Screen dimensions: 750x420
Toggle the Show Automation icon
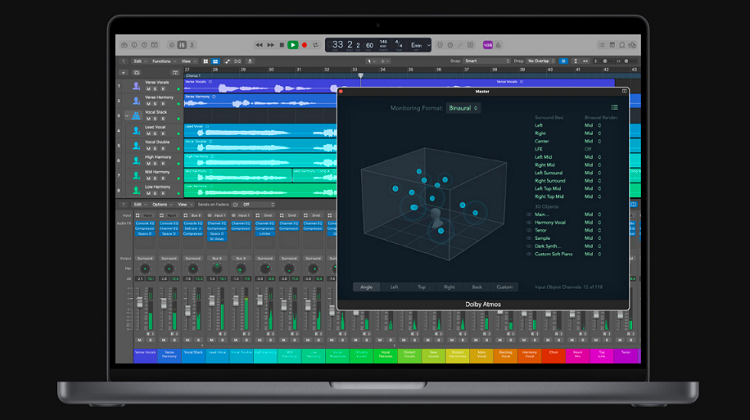pyautogui.click(x=227, y=61)
